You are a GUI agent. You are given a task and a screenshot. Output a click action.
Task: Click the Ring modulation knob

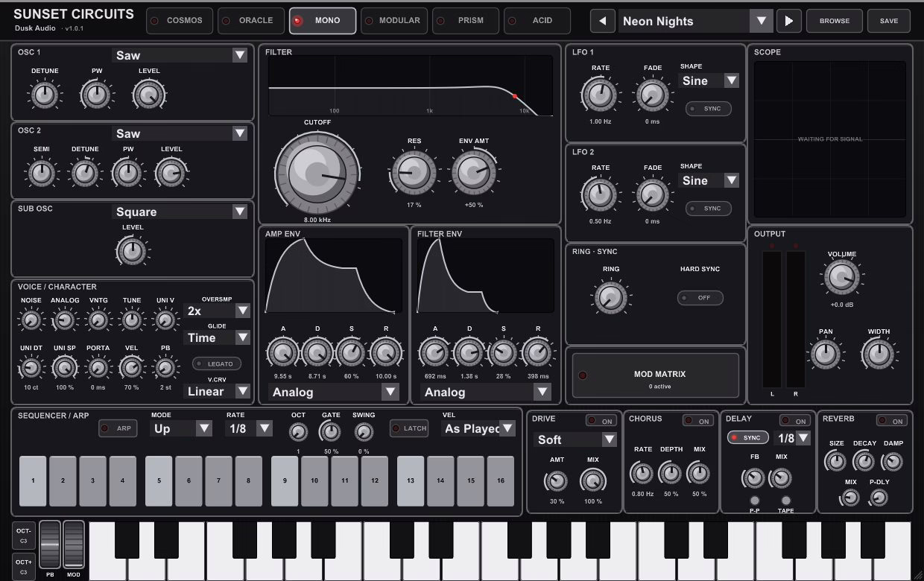(x=611, y=297)
